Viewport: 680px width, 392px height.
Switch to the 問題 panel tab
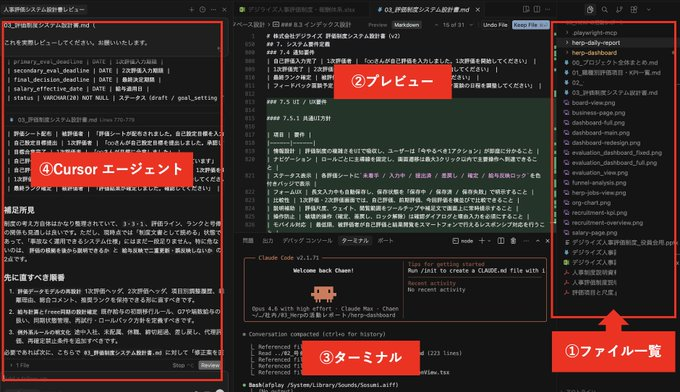coord(248,241)
